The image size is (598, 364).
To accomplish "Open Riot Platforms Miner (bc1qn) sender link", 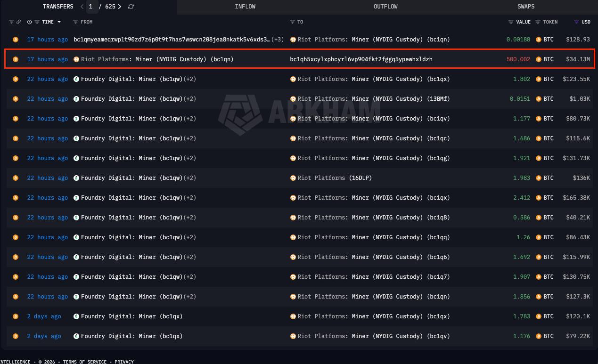I will pos(157,59).
